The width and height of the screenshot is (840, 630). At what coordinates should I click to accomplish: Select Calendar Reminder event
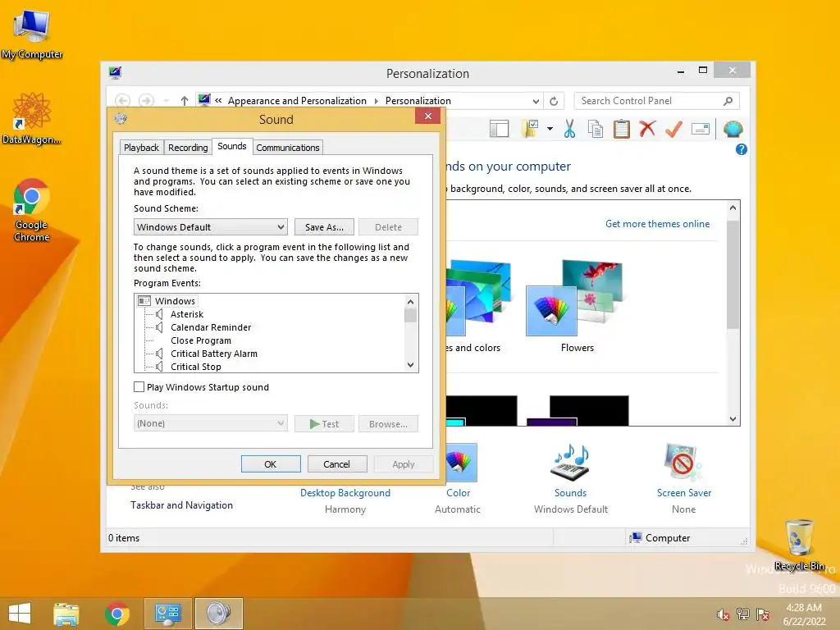(211, 327)
